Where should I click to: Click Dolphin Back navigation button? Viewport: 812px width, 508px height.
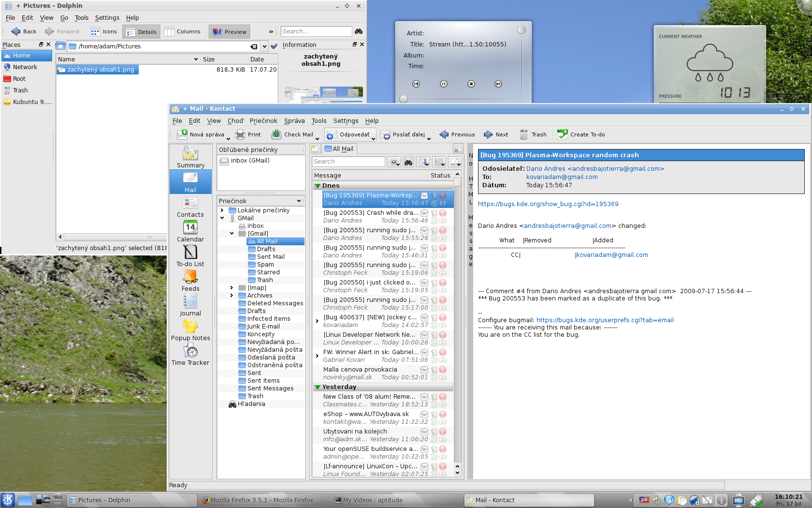(x=24, y=31)
